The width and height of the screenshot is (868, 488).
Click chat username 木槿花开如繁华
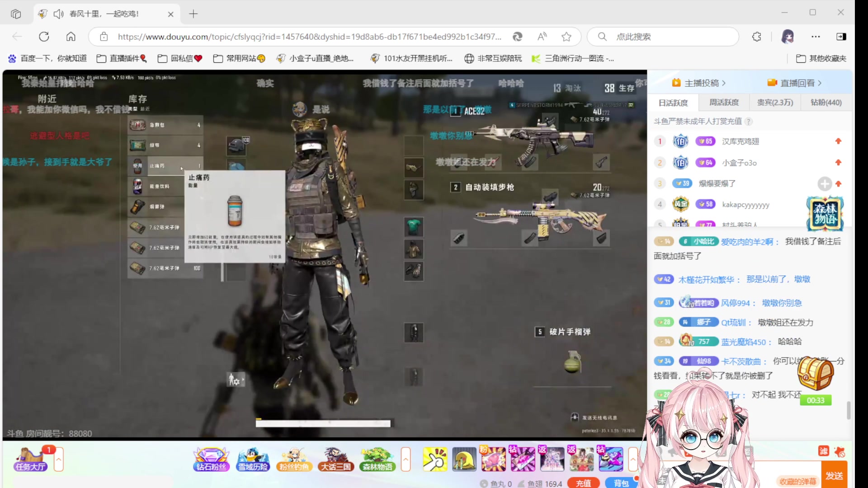pos(706,280)
